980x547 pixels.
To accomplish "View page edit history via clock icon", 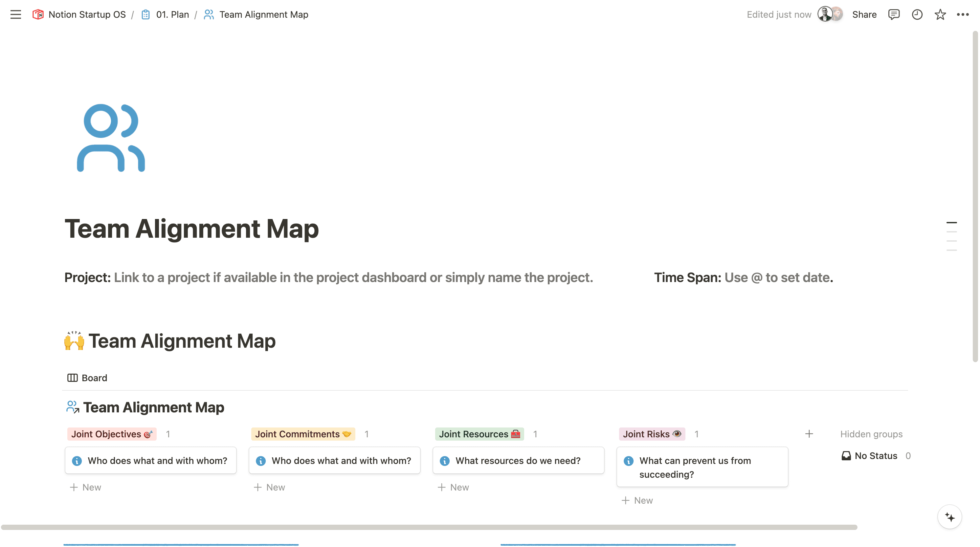I will 917,14.
